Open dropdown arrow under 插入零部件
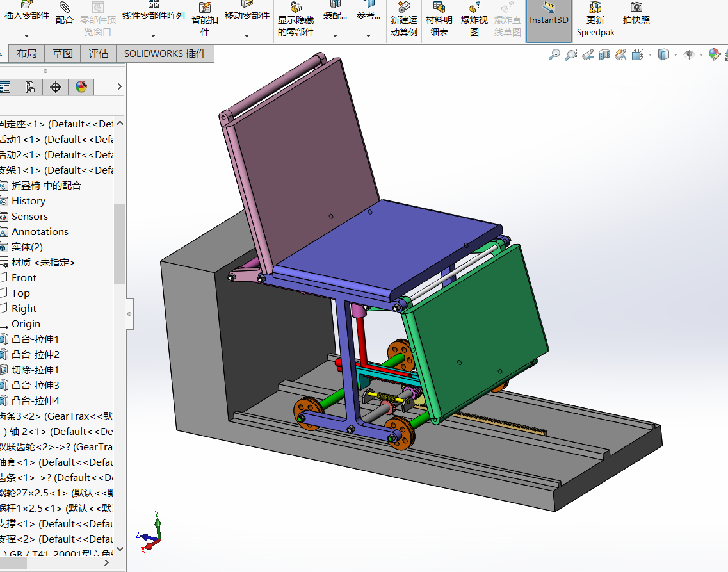Viewport: 728px width, 572px height. pyautogui.click(x=26, y=36)
